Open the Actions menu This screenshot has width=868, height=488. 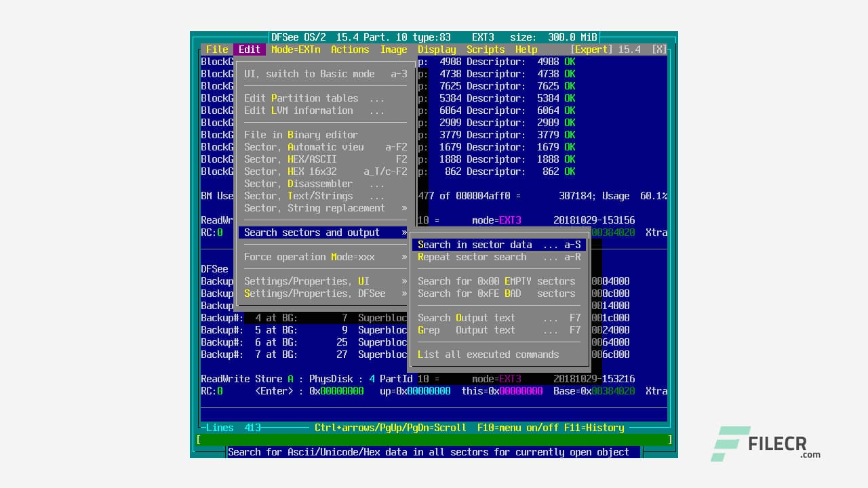[349, 49]
